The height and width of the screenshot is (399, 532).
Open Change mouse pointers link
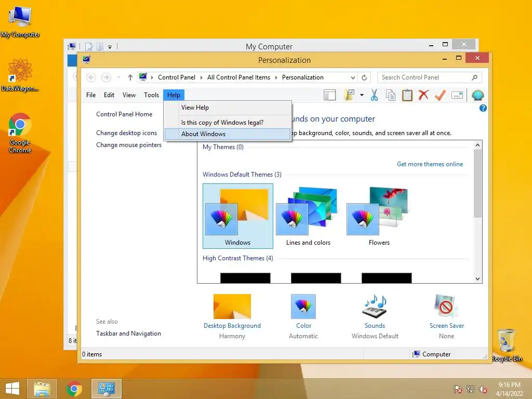[129, 145]
